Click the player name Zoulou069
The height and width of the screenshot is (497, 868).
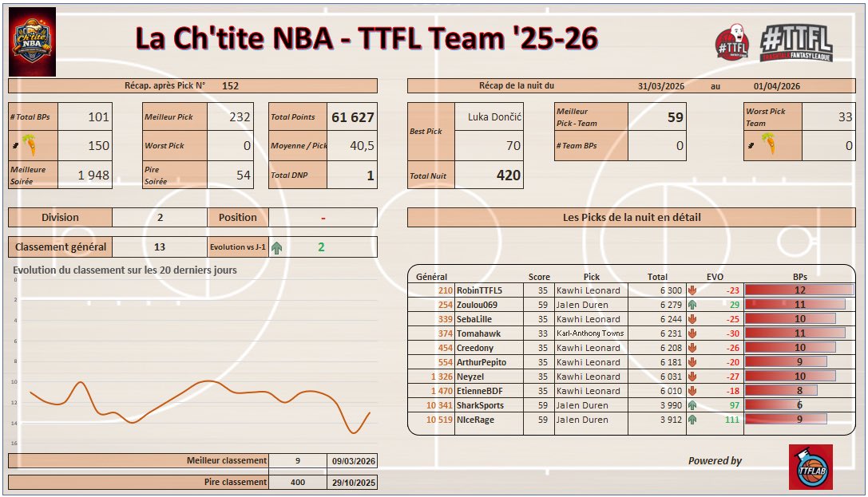[x=477, y=305]
